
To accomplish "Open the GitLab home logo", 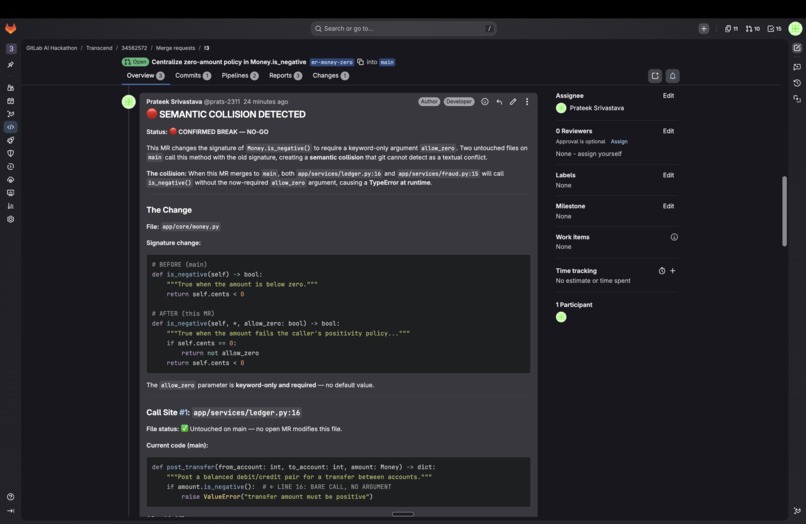I will tap(10, 28).
